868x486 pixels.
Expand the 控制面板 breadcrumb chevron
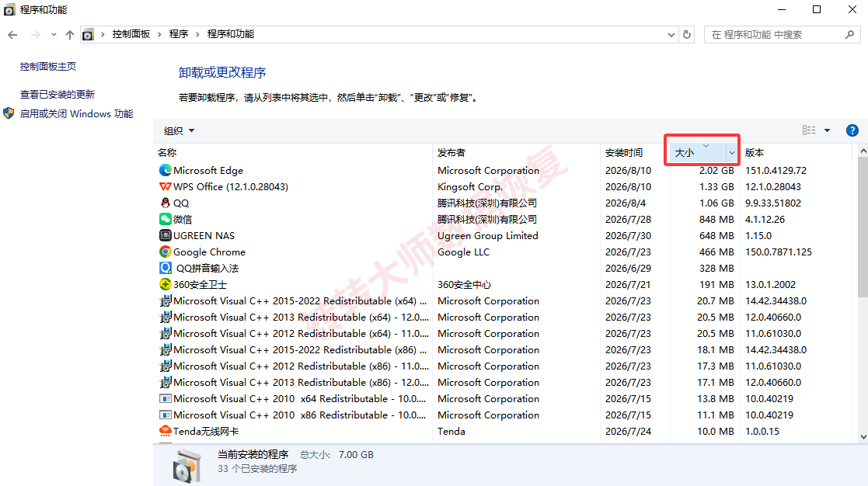pyautogui.click(x=159, y=34)
